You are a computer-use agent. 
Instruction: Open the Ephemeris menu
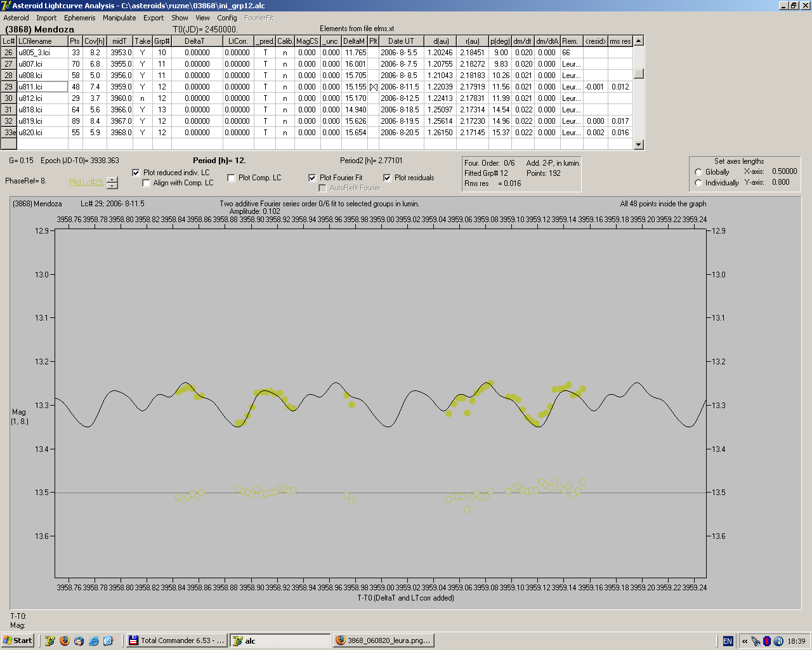pyautogui.click(x=79, y=18)
